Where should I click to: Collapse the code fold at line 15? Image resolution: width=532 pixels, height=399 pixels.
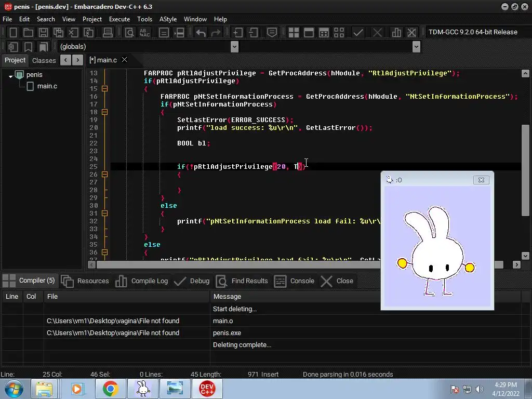[x=104, y=89]
